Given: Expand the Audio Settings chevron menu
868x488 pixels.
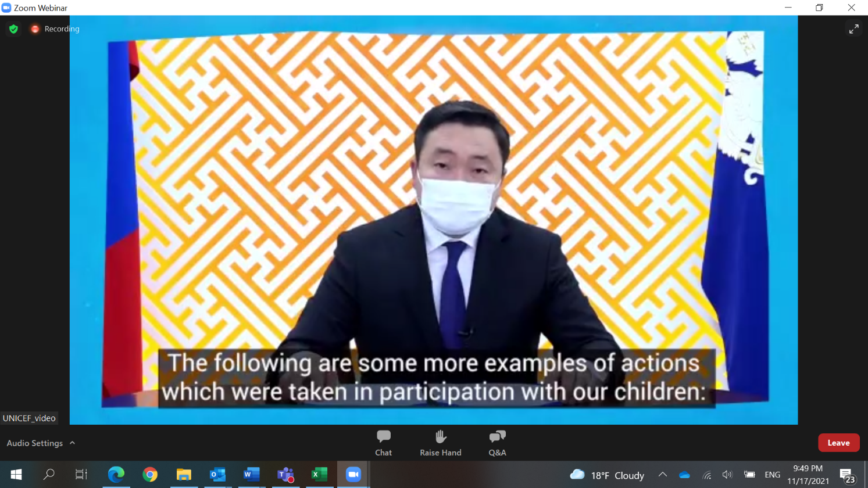Looking at the screenshot, I should coord(73,443).
